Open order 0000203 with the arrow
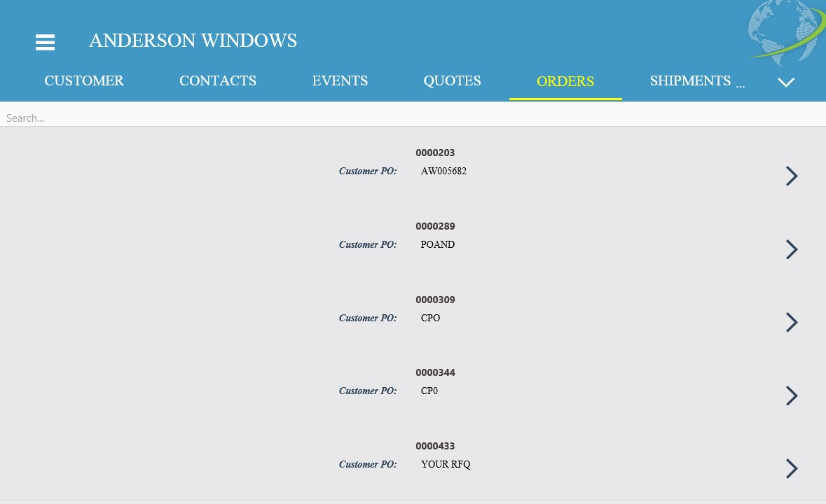 click(x=792, y=176)
